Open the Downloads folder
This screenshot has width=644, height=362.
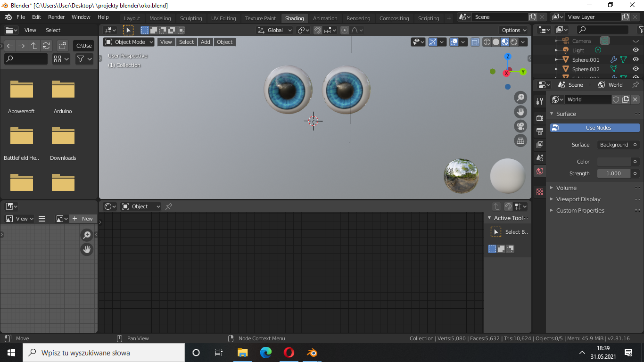pos(63,137)
